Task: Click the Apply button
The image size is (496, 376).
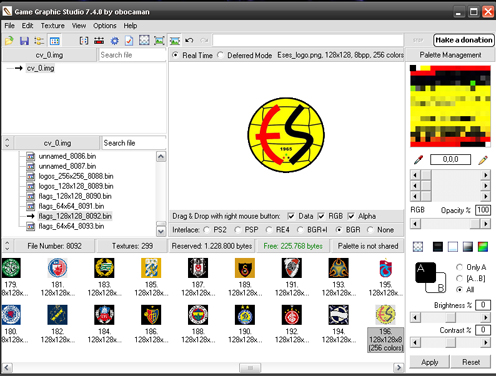Action: pos(429,362)
